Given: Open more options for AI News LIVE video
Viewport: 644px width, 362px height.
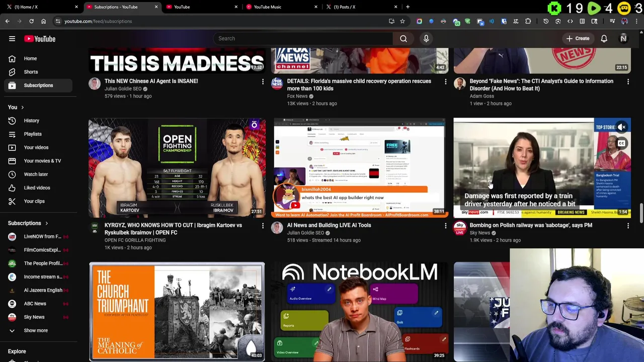Looking at the screenshot, I should pyautogui.click(x=445, y=226).
